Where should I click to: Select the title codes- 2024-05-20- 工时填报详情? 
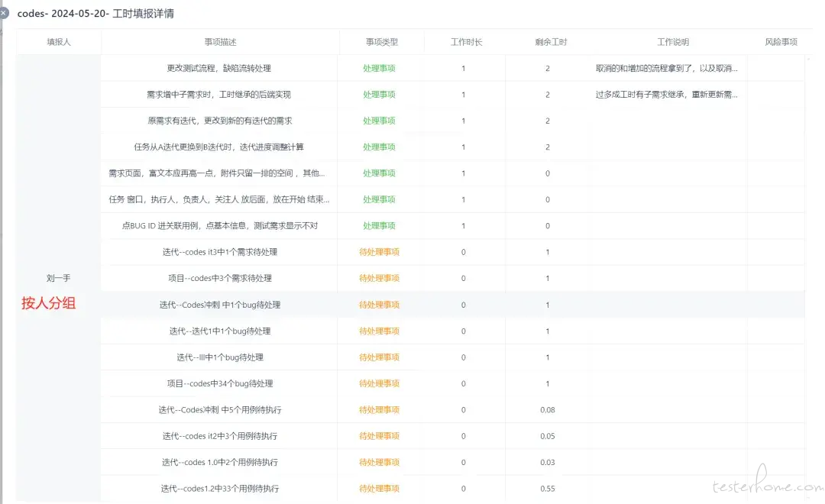click(95, 14)
